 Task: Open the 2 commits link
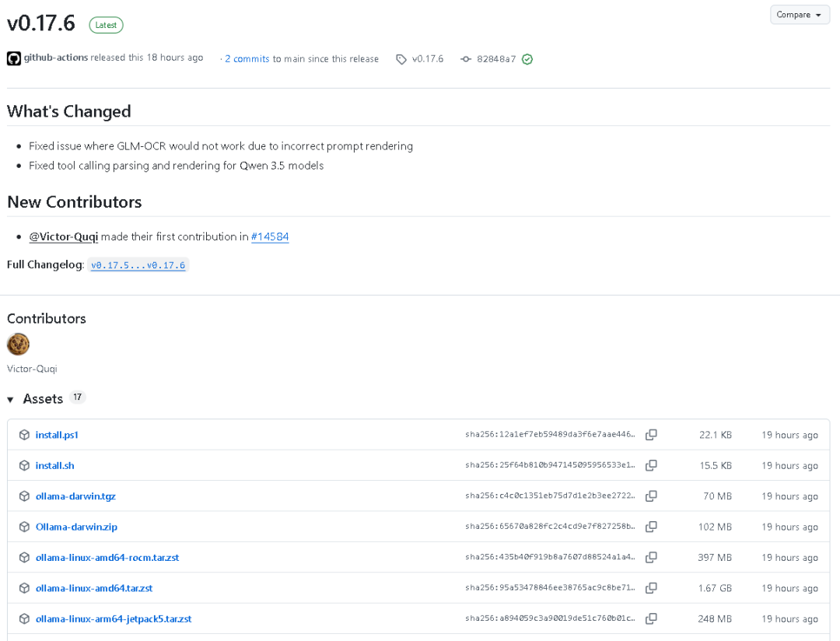[x=247, y=59]
